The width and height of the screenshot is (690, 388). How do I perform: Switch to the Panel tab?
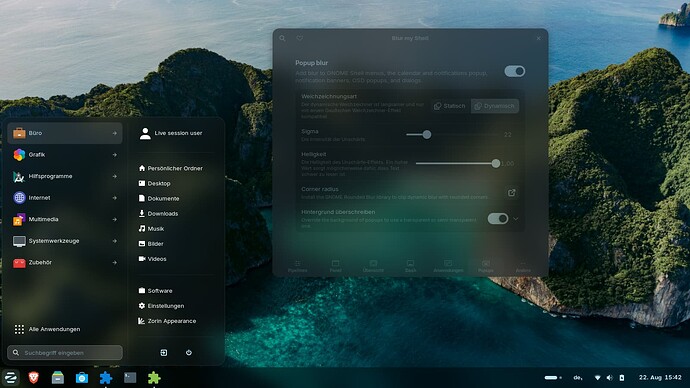click(335, 266)
